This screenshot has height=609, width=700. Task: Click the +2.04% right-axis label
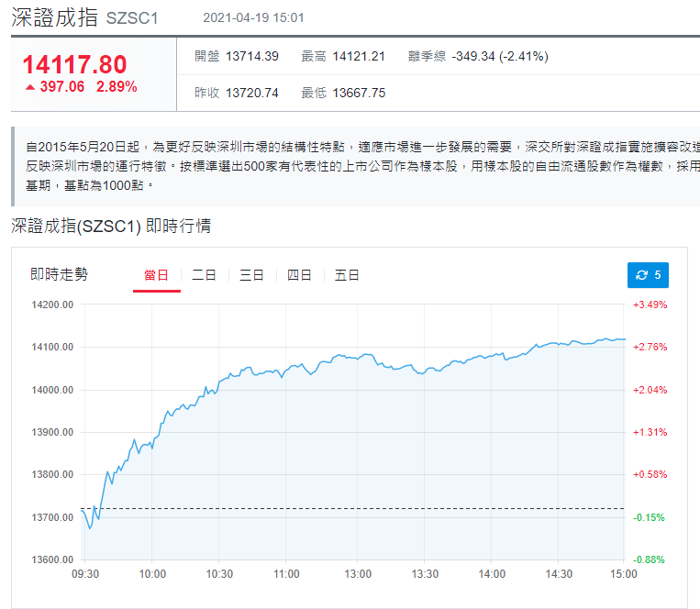pos(650,390)
